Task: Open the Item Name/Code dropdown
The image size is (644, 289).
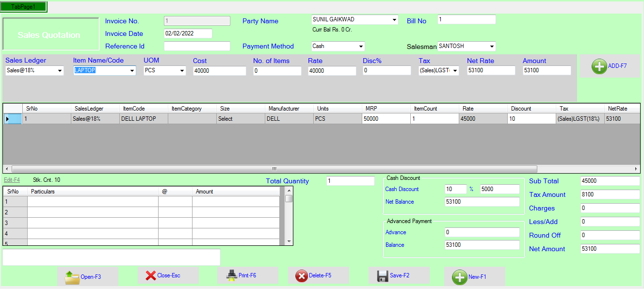Action: [132, 71]
